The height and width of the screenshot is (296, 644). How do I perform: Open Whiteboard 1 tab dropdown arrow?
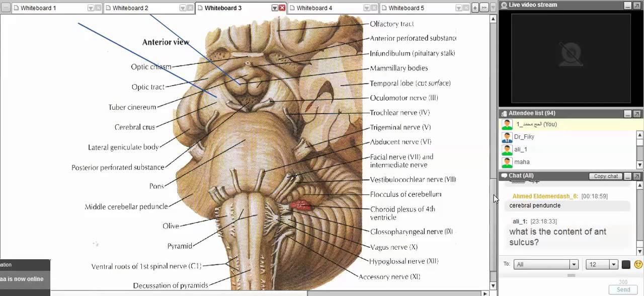(91, 8)
